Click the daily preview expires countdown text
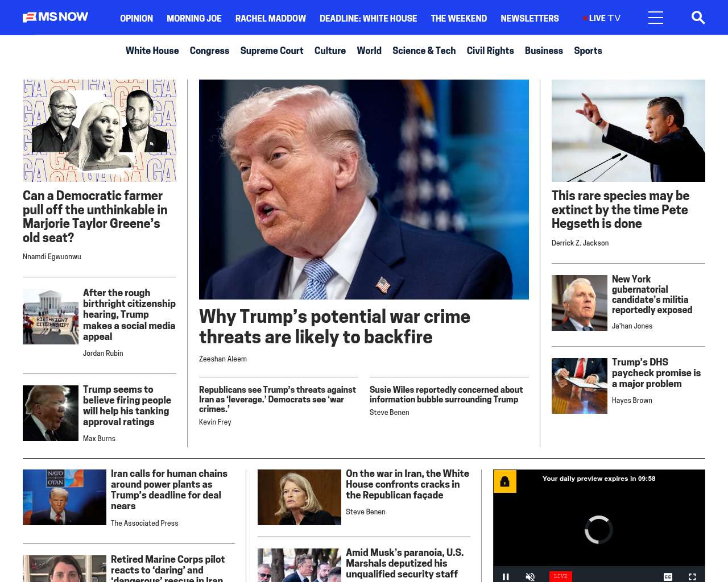Image resolution: width=728 pixels, height=582 pixels. (x=599, y=479)
